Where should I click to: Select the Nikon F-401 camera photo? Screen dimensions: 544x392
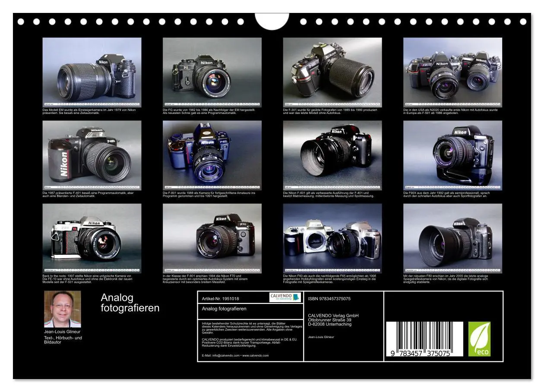(92, 155)
